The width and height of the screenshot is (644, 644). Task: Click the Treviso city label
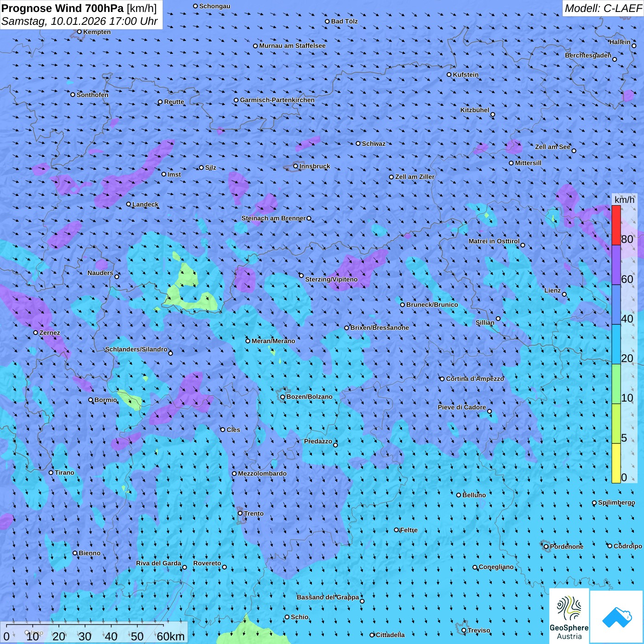point(479,630)
